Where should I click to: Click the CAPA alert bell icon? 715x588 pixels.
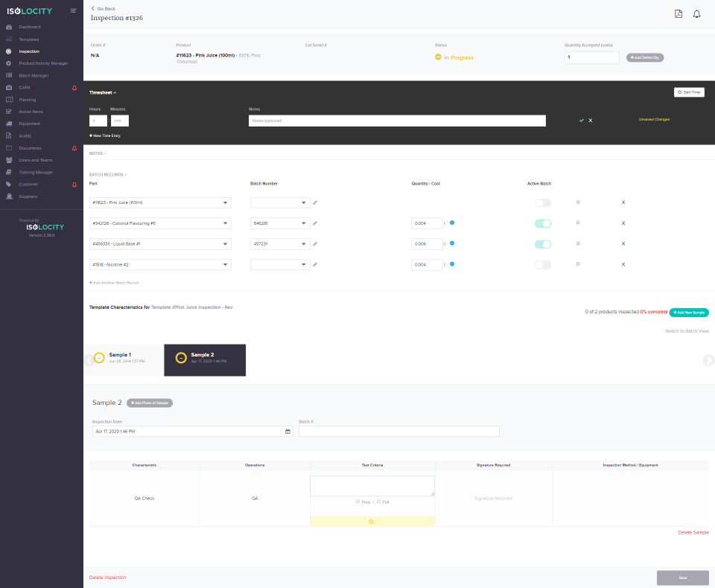[74, 88]
